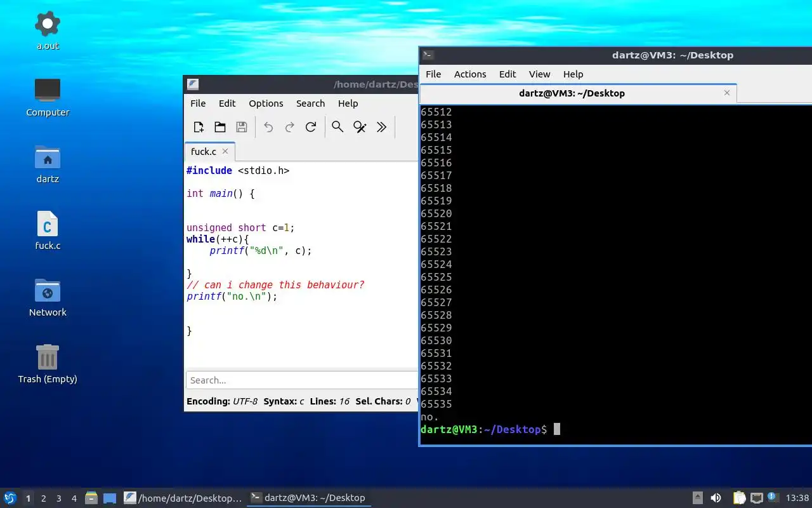Open the volume speaker icon in tray

coord(716,498)
